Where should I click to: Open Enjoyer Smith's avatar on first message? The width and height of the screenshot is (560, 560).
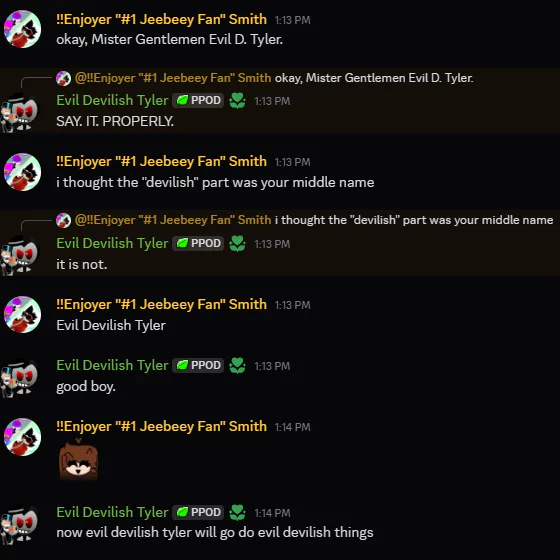22,29
